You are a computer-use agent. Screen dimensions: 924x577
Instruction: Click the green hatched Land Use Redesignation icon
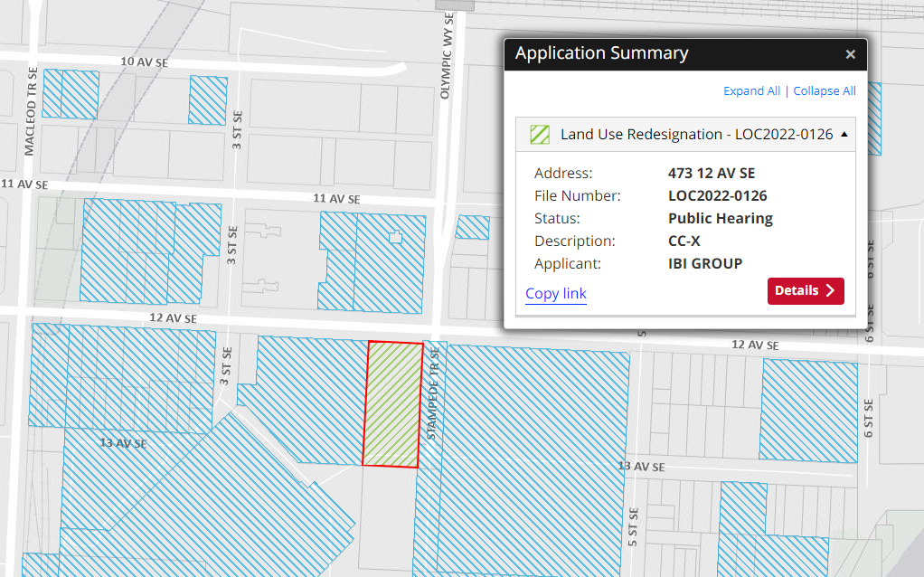540,135
